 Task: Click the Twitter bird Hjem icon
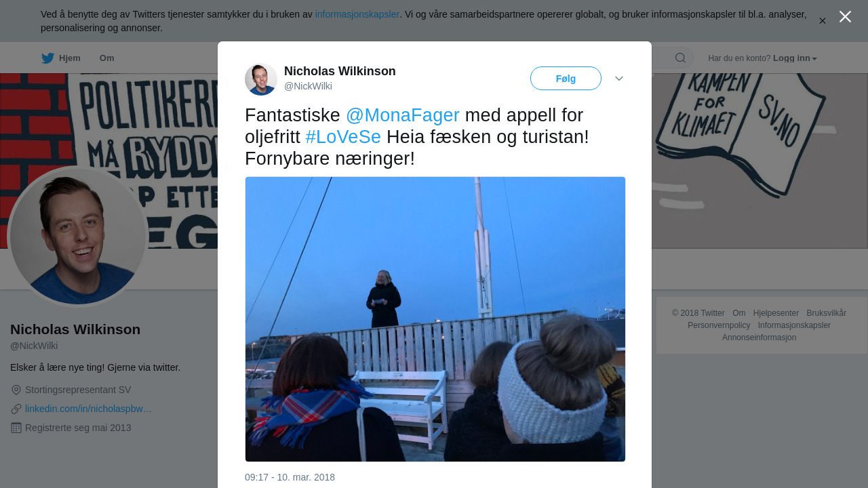click(x=47, y=58)
